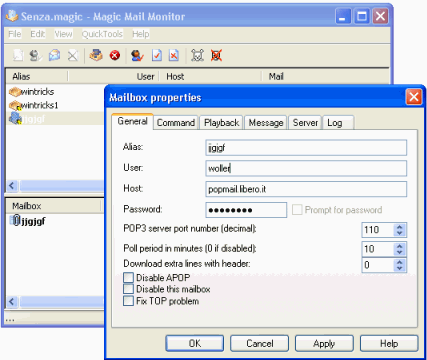The height and width of the screenshot is (360, 427).
Task: Open the File menu
Action: (15, 34)
